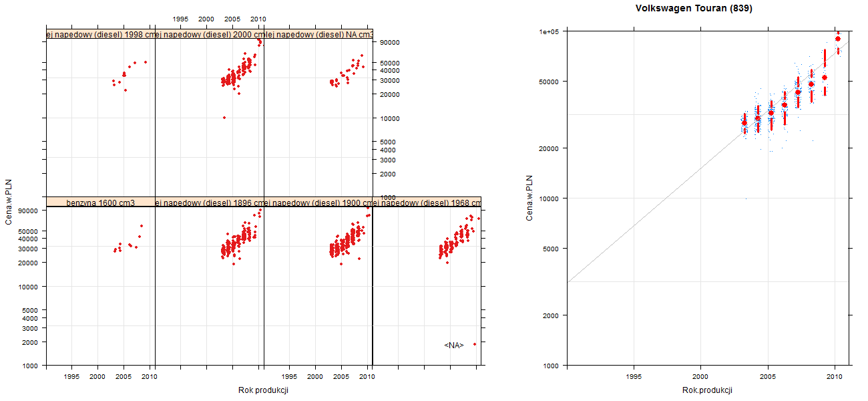The image size is (868, 401).
Task: Click "3000" on the axis beside the NA cm3 panel
Action: [x=387, y=160]
